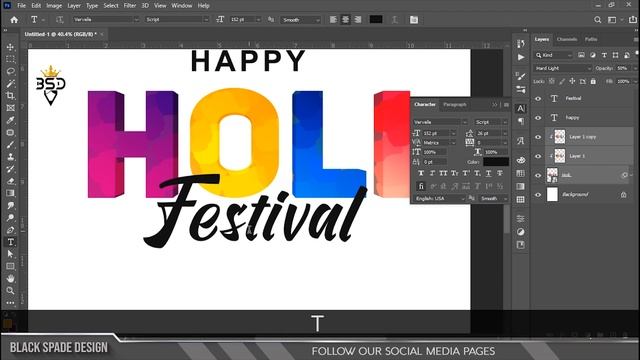Select the Zoom tool
Image resolution: width=640 pixels, height=360 pixels.
pyautogui.click(x=11, y=291)
